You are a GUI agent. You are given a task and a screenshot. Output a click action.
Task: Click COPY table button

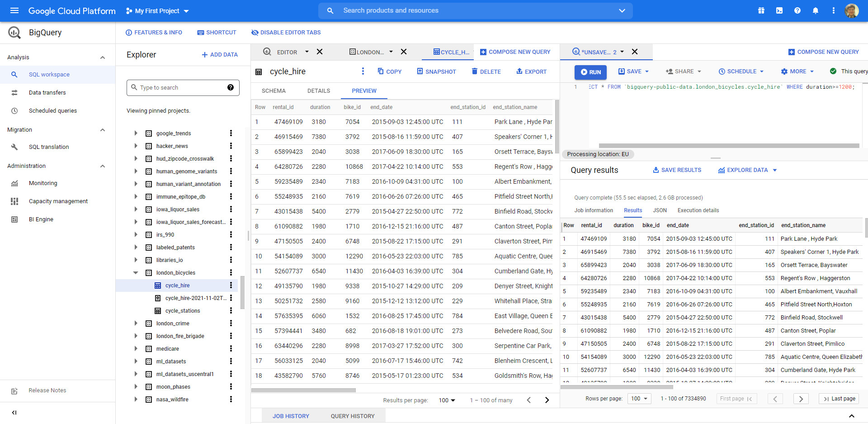point(389,71)
